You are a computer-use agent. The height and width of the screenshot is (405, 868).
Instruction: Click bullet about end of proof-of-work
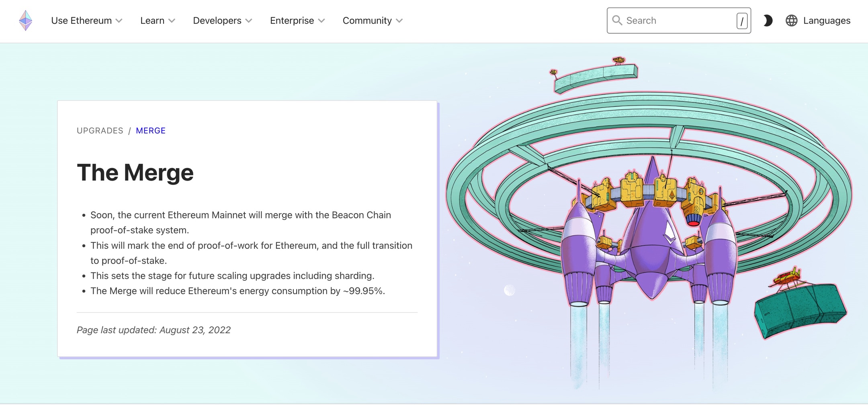pos(251,253)
